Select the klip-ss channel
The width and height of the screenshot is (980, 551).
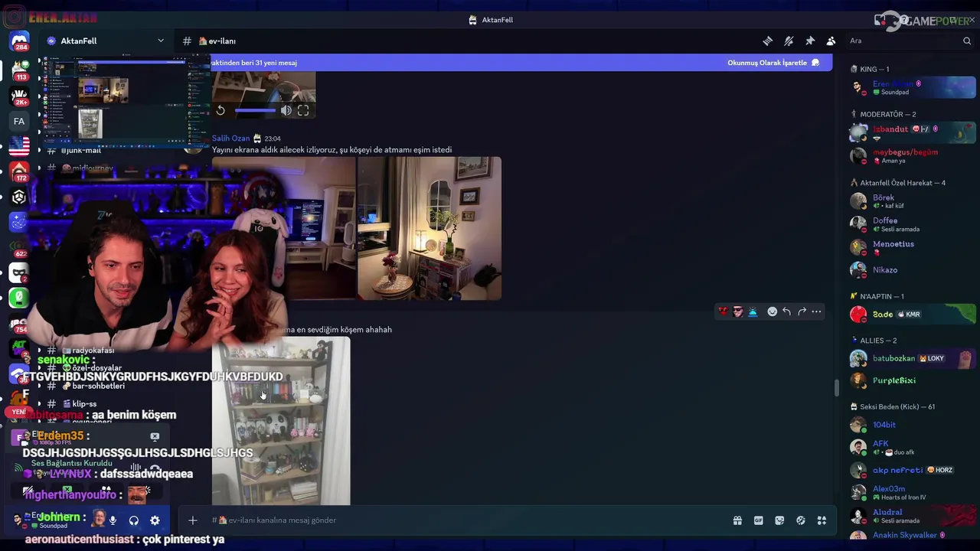84,404
